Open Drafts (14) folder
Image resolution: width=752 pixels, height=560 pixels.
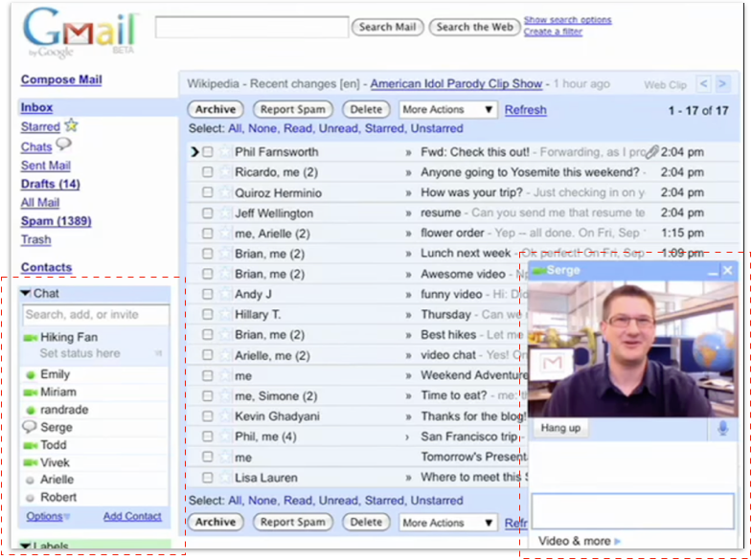click(x=51, y=184)
